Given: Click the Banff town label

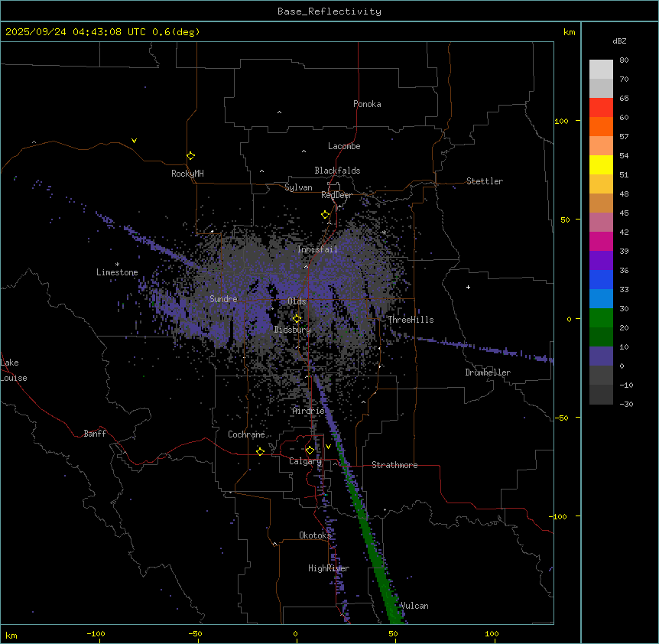Looking at the screenshot, I should click(x=95, y=434).
